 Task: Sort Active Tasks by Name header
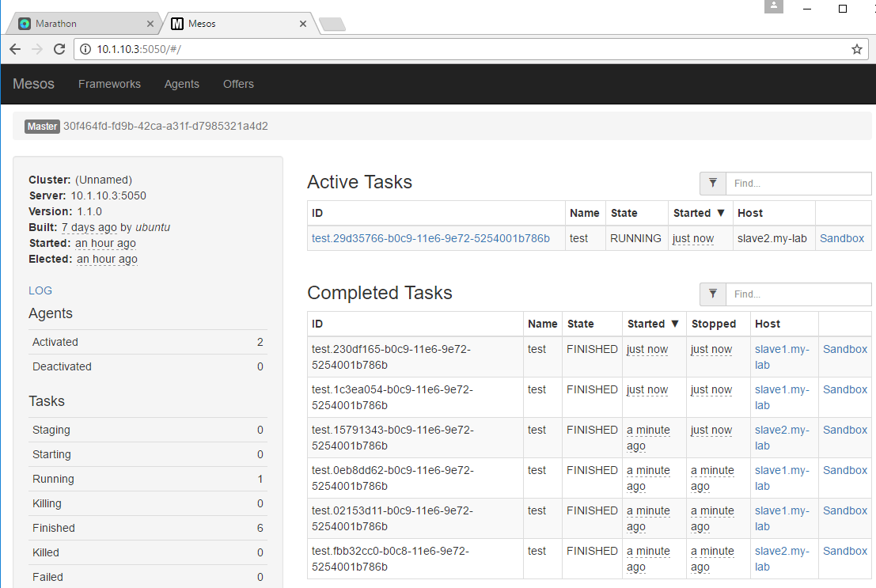[584, 213]
